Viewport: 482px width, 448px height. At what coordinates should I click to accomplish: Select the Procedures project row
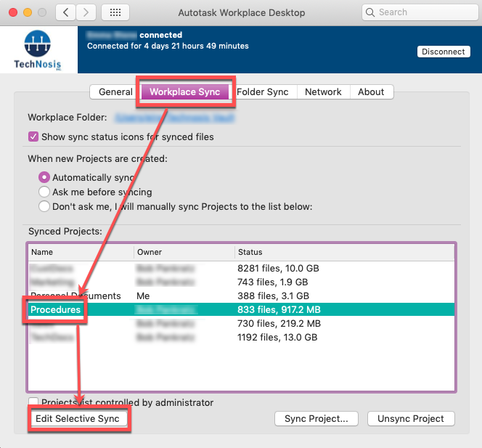241,309
